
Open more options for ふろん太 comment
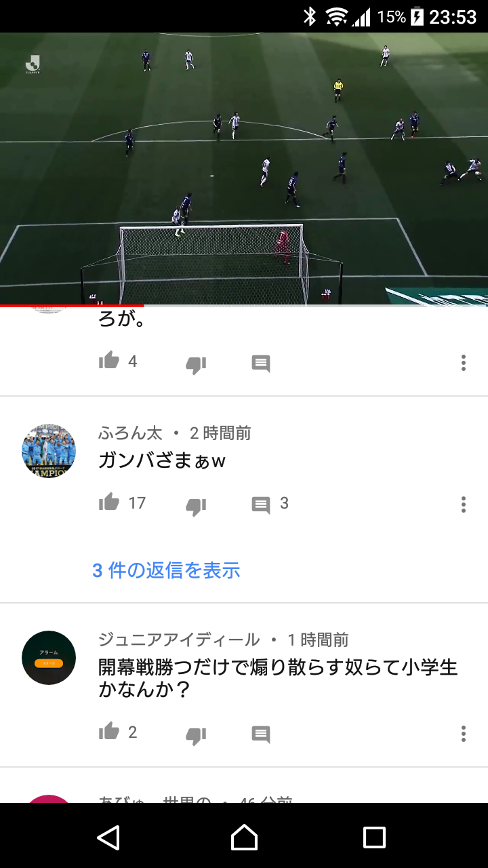tap(464, 505)
